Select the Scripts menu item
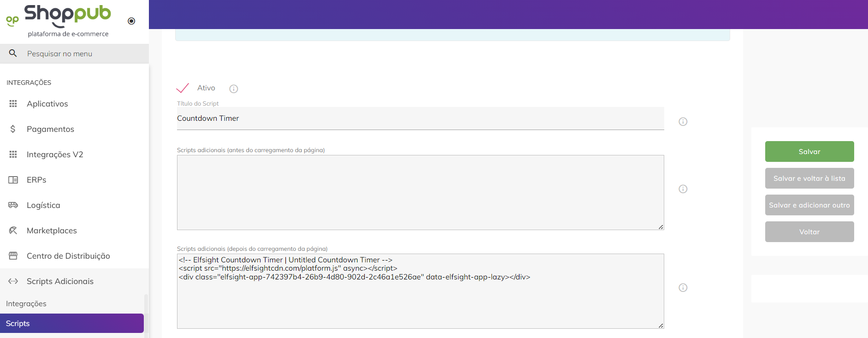 point(71,323)
